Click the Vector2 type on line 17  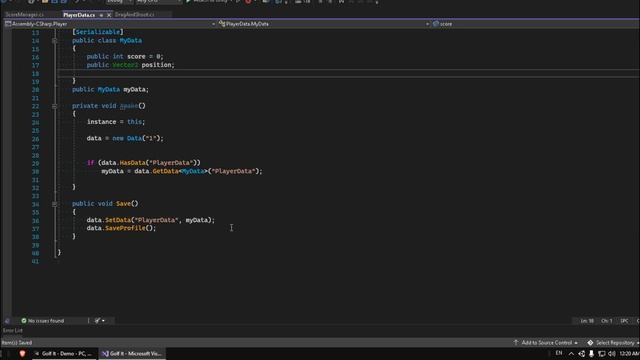tap(125, 65)
